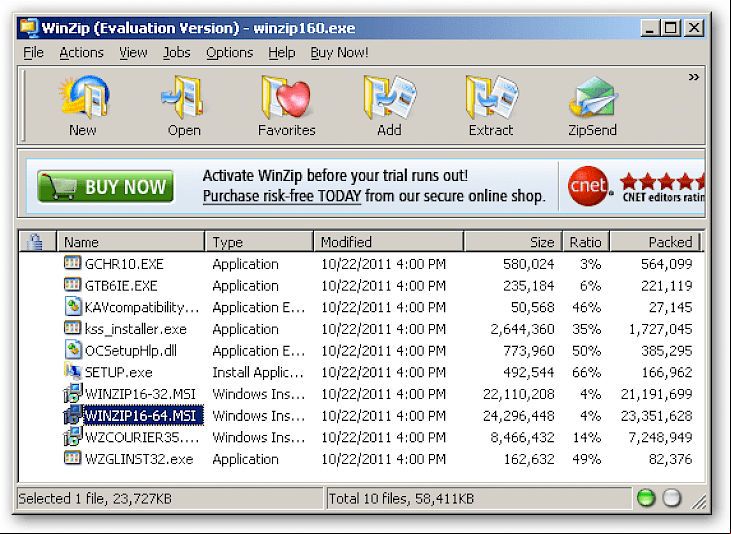
Task: Click the 50% ratio value
Action: (x=586, y=351)
